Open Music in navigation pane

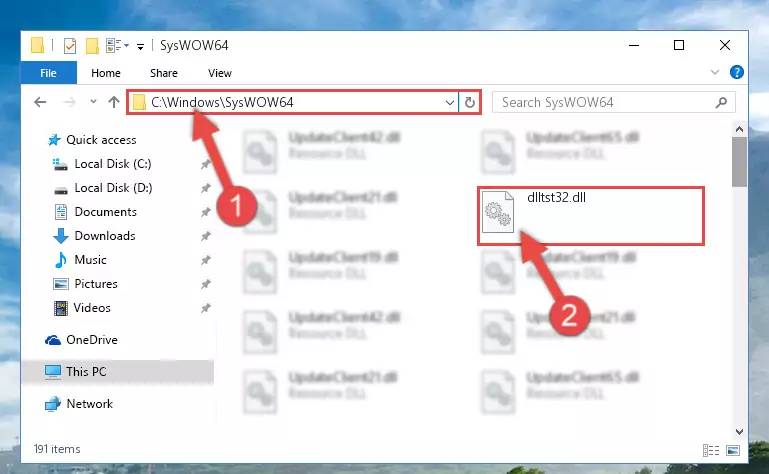[90, 260]
